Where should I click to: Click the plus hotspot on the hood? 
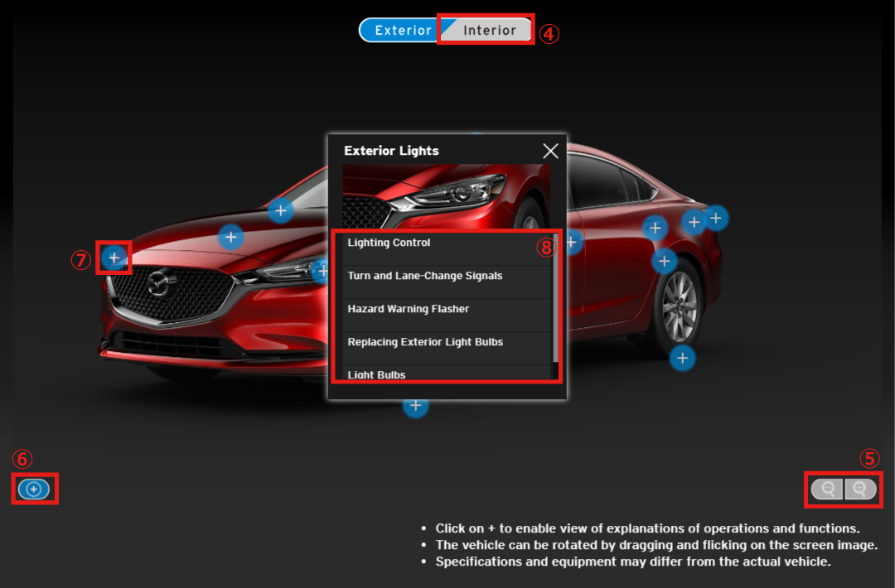(x=230, y=238)
